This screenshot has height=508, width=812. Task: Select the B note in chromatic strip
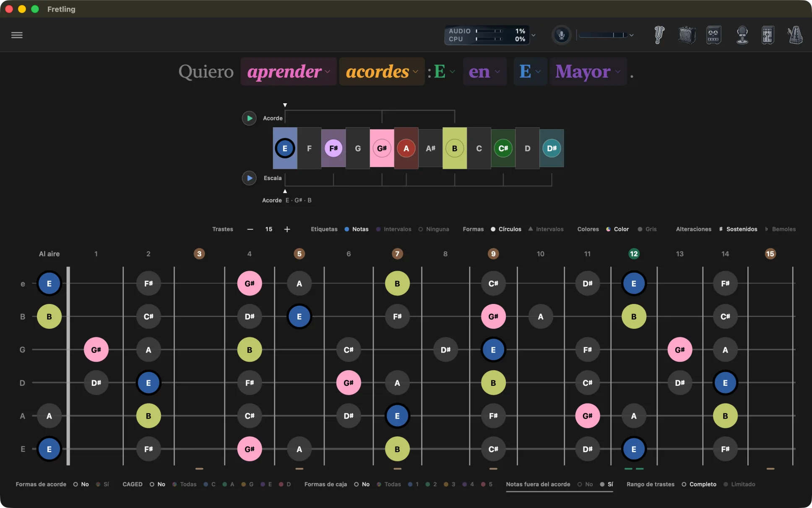pos(455,148)
